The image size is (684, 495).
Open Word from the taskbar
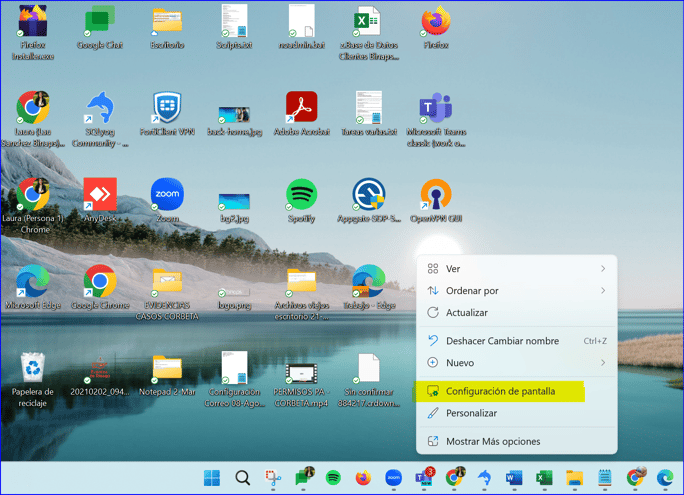coord(514,478)
